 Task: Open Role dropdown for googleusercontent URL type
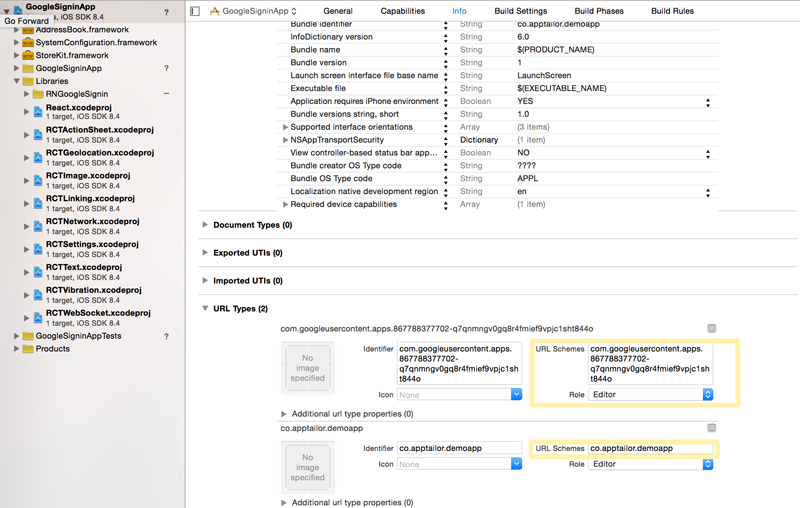pos(651,394)
